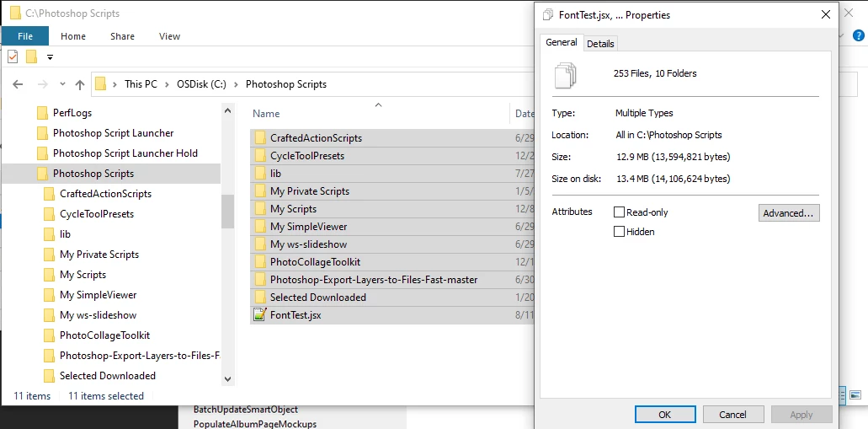
Task: Expand the chevron after OSDisk (C:)
Action: pos(236,84)
